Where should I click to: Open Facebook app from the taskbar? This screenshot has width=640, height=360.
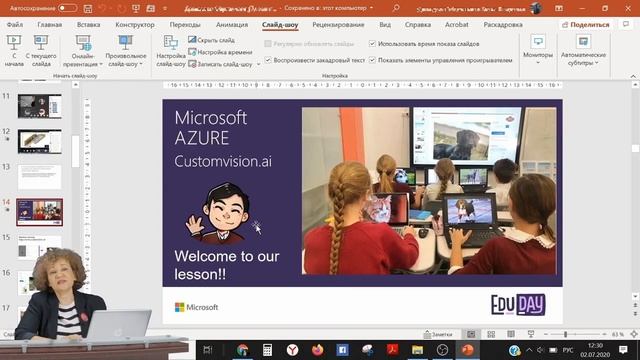point(342,350)
